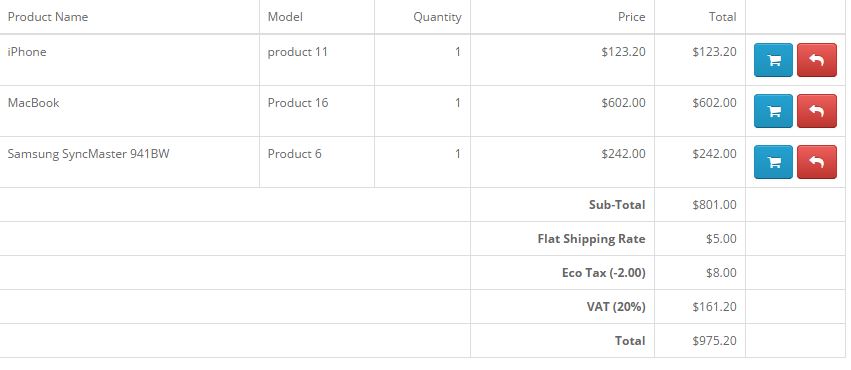Click the Samsung SyncMaster 941BW name
851x370 pixels.
coord(88,154)
